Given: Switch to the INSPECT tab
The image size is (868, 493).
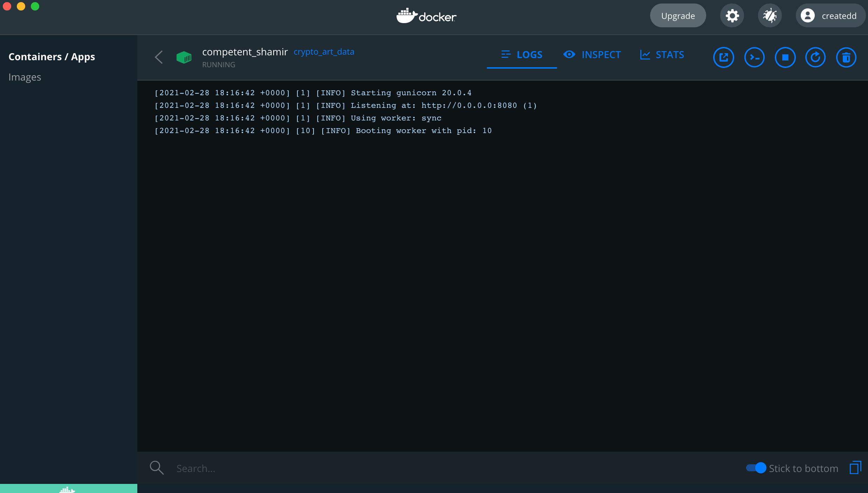Looking at the screenshot, I should [592, 55].
